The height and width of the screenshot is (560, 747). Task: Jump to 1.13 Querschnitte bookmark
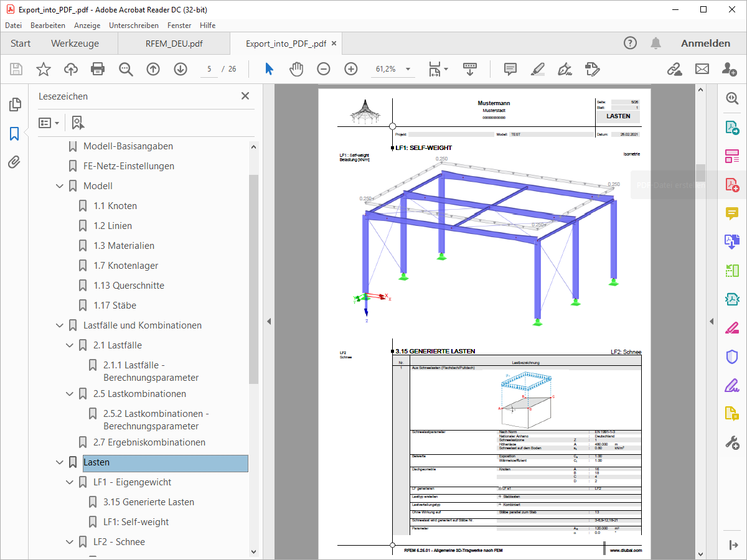(129, 286)
